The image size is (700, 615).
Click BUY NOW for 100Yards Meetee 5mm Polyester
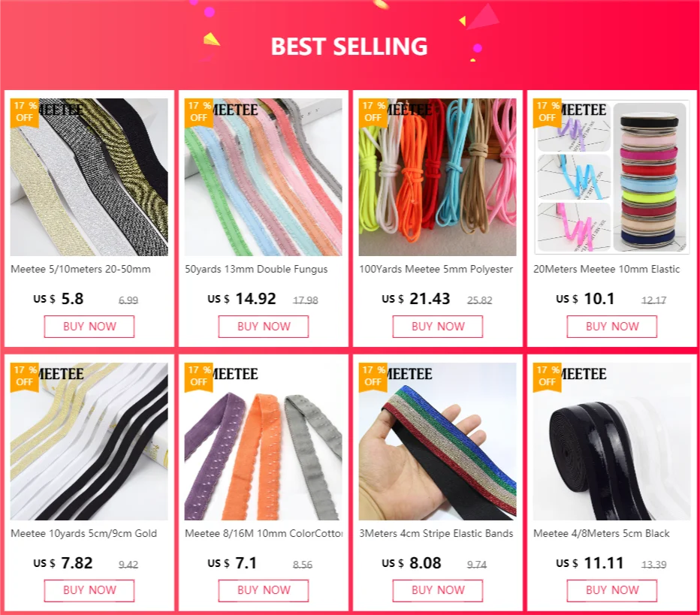tap(437, 326)
